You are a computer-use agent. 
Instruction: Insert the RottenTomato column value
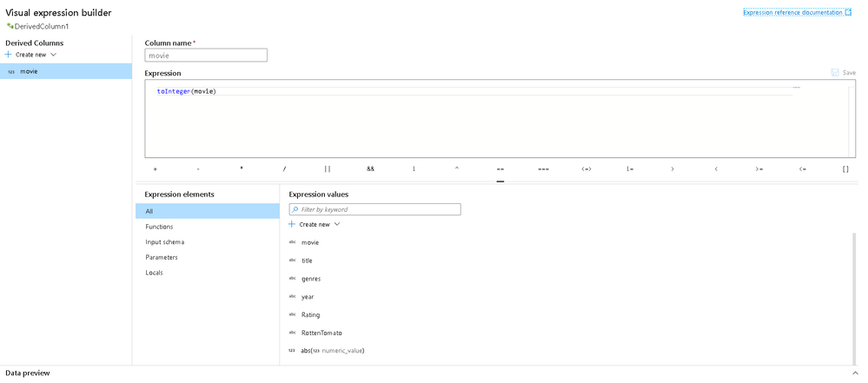(x=321, y=333)
